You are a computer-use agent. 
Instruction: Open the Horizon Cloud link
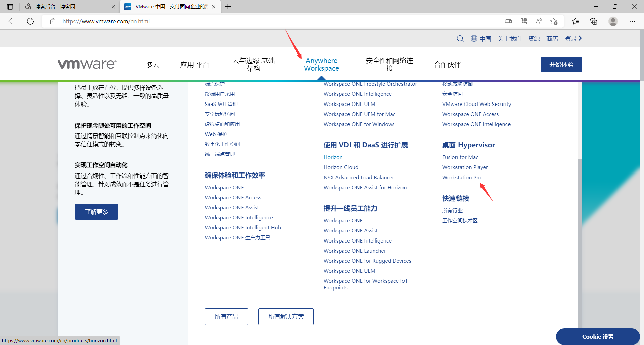[341, 167]
